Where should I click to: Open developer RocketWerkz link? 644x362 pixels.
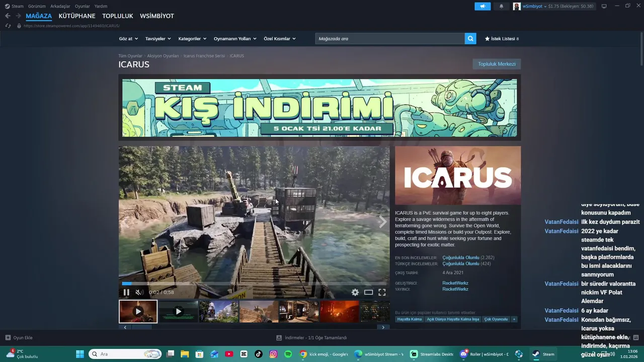click(x=455, y=283)
